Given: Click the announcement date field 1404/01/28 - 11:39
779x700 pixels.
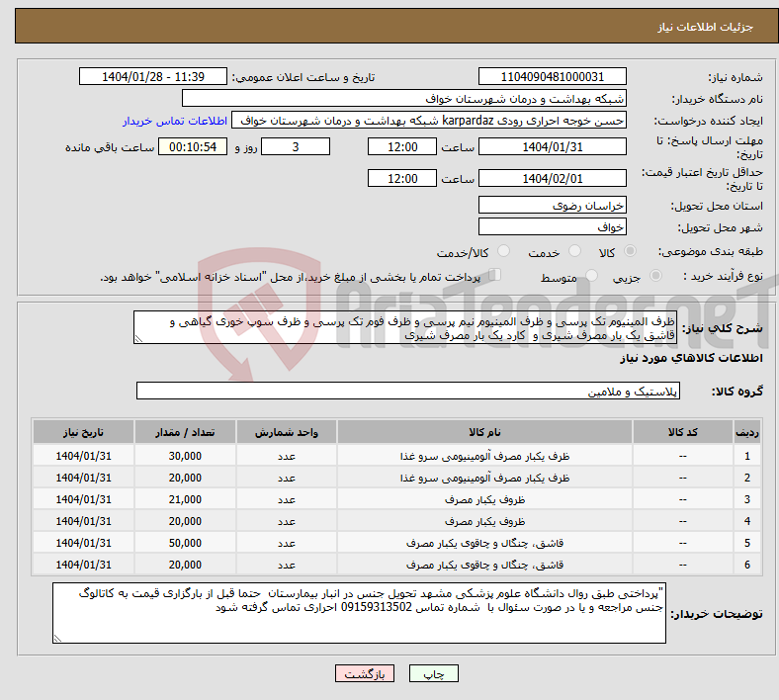Looking at the screenshot, I should click(153, 77).
